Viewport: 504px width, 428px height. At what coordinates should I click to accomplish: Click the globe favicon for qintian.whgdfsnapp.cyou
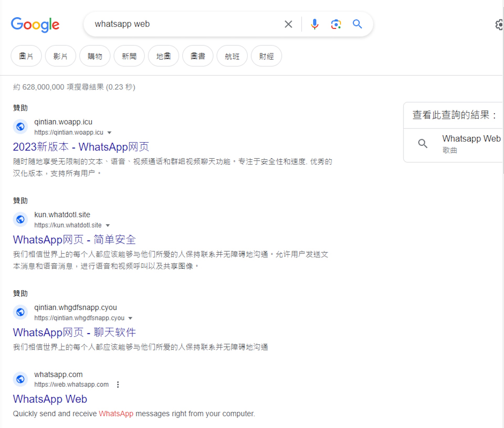(20, 312)
